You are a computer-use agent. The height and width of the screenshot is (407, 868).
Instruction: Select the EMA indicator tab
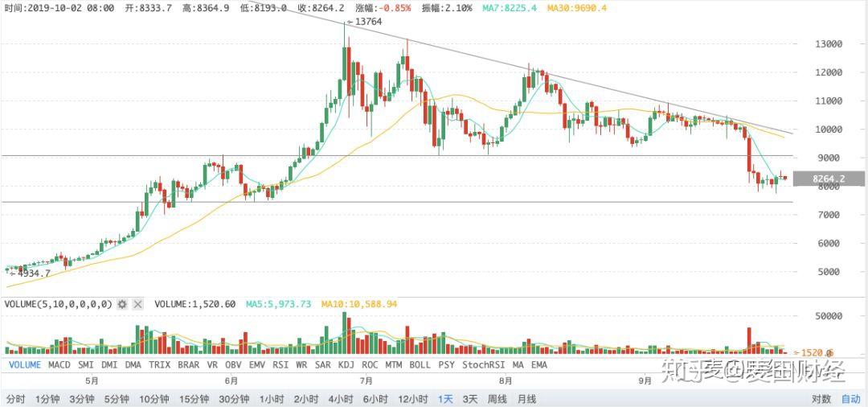coord(539,365)
